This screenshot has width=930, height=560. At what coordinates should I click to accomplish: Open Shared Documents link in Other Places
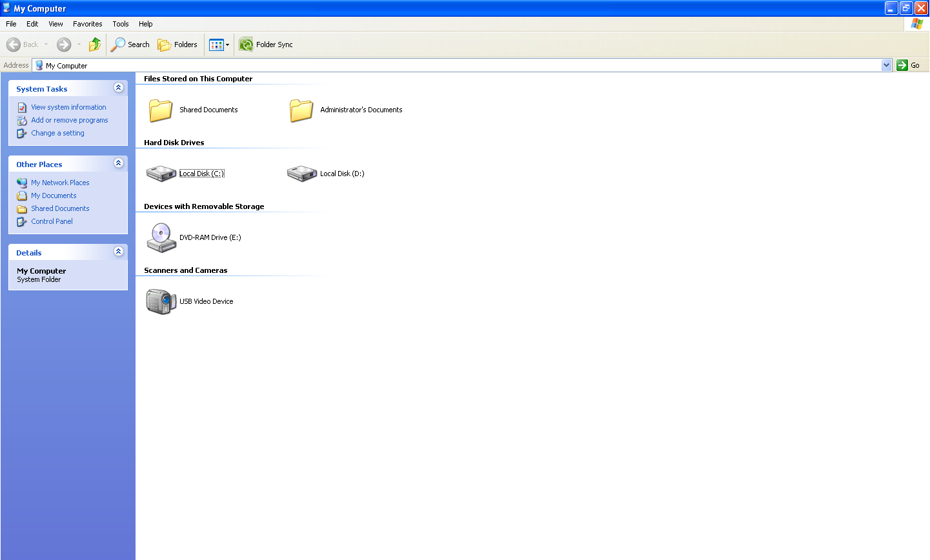click(60, 208)
